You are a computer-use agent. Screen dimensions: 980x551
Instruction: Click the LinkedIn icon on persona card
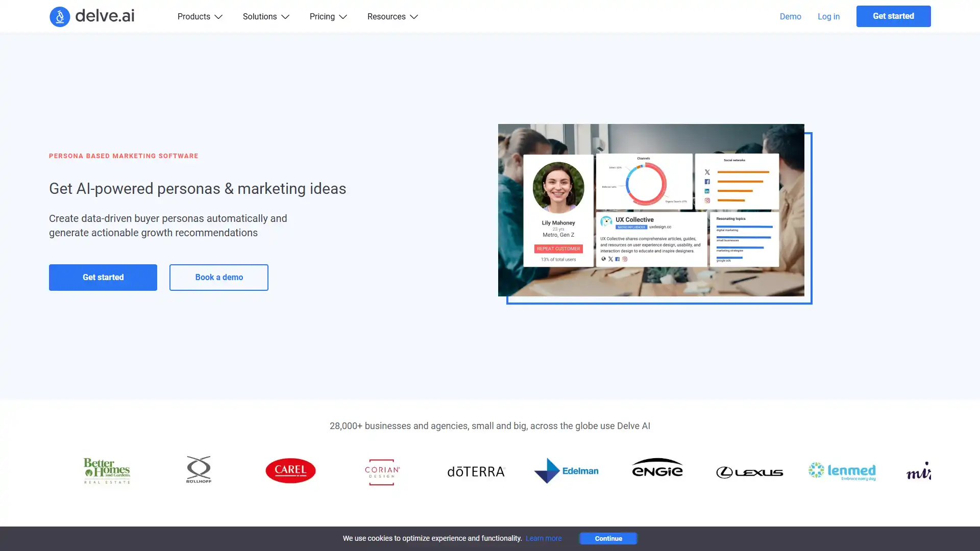(708, 191)
